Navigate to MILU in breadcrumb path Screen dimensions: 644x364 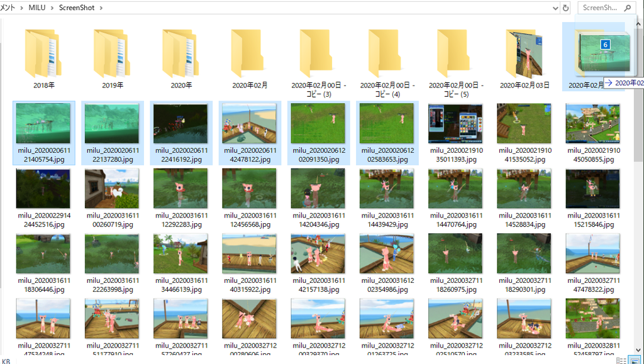(x=37, y=8)
